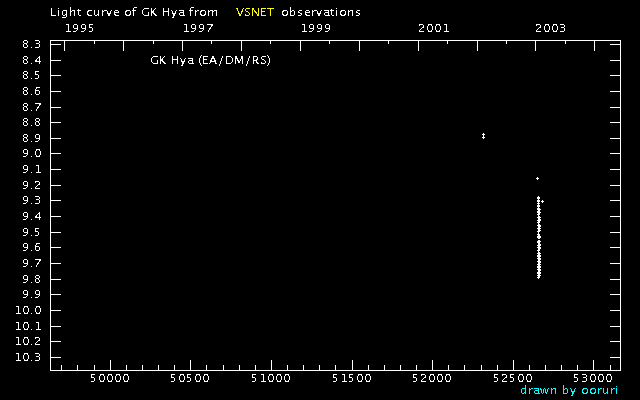
Task: Click the 10.3 magnitude label on the left axis
Action: [x=28, y=357]
